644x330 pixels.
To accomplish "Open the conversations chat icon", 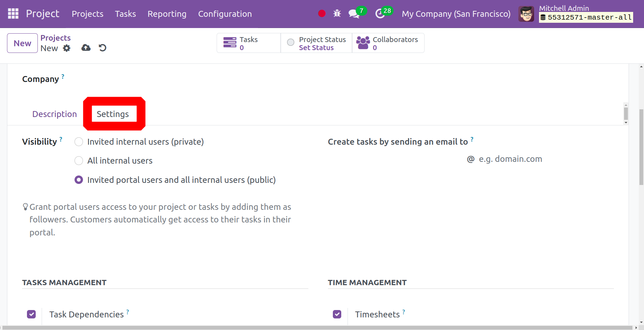I will click(354, 14).
